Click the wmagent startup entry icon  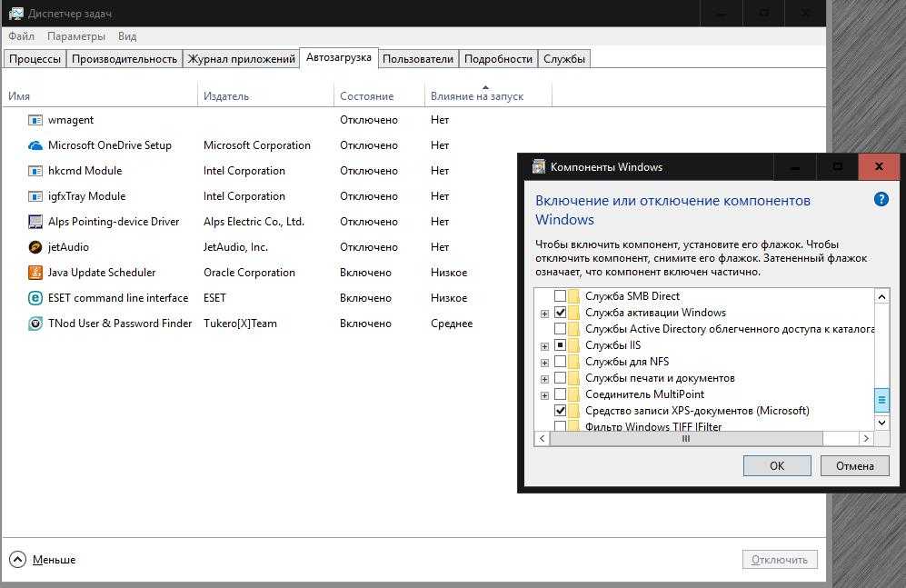tap(35, 120)
